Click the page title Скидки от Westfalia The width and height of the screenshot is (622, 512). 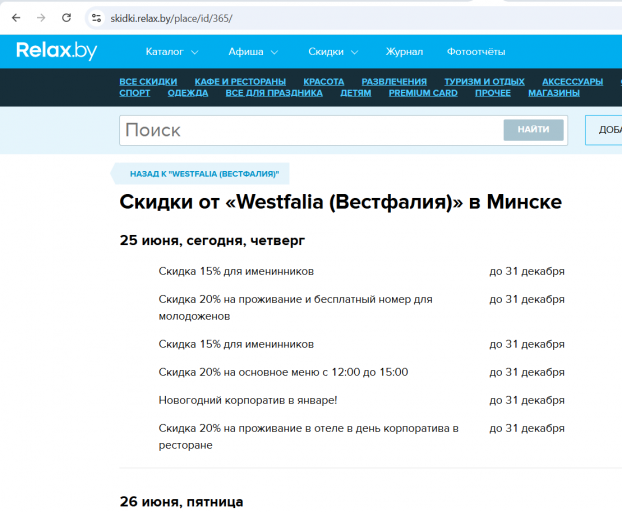(341, 202)
